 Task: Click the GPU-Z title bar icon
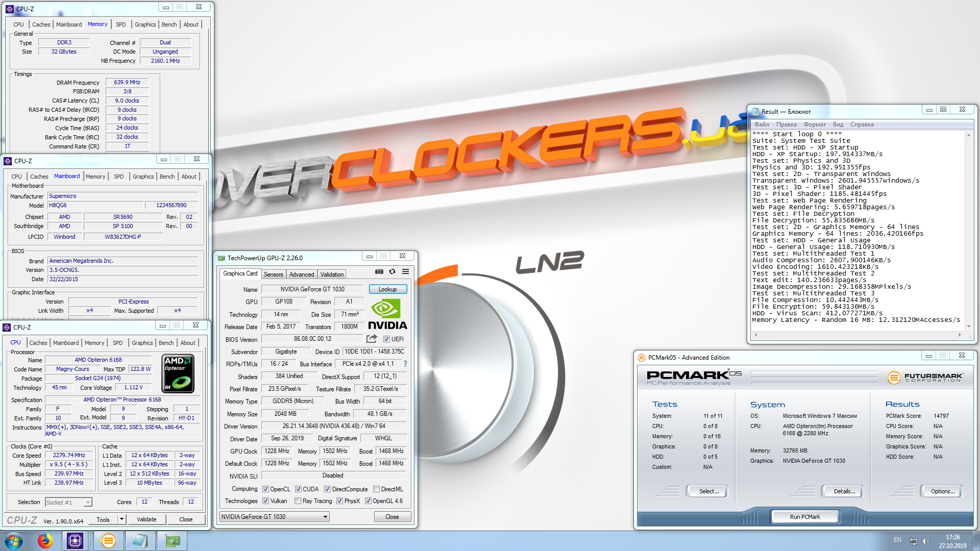point(221,258)
